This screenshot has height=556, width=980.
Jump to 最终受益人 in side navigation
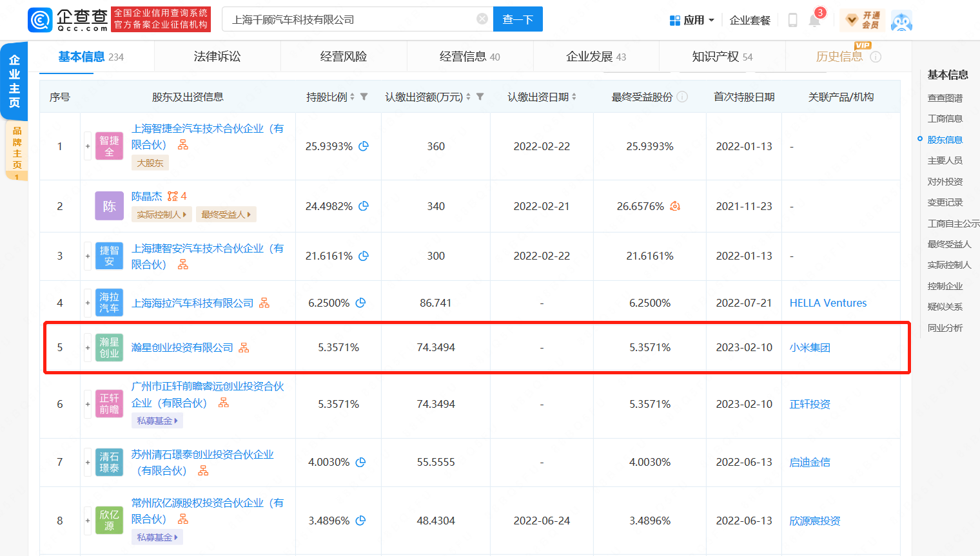pos(949,244)
